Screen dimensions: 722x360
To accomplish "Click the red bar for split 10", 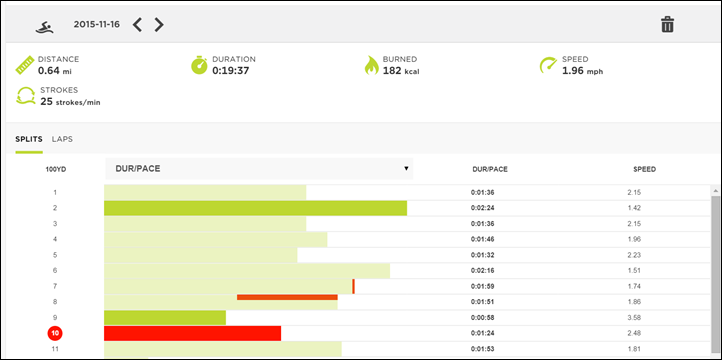I will coord(192,333).
